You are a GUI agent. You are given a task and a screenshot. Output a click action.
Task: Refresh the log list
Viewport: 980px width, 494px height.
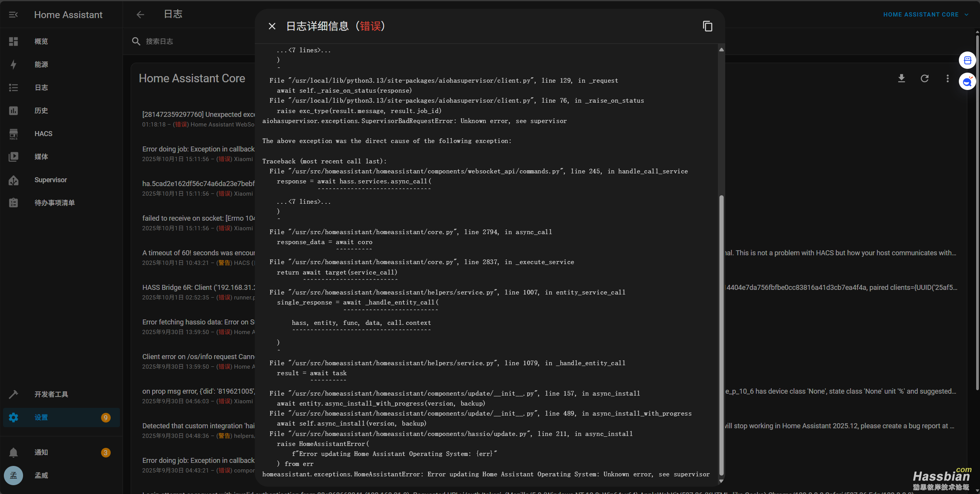pos(925,78)
